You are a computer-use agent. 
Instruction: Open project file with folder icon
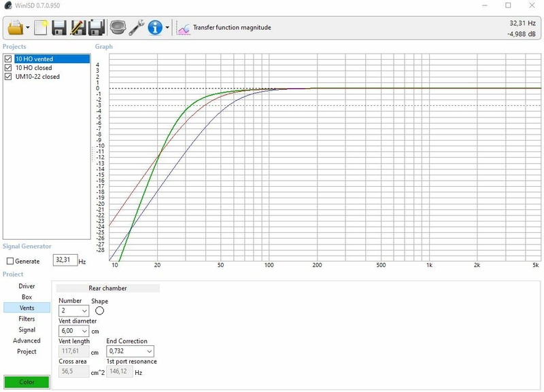click(x=16, y=27)
